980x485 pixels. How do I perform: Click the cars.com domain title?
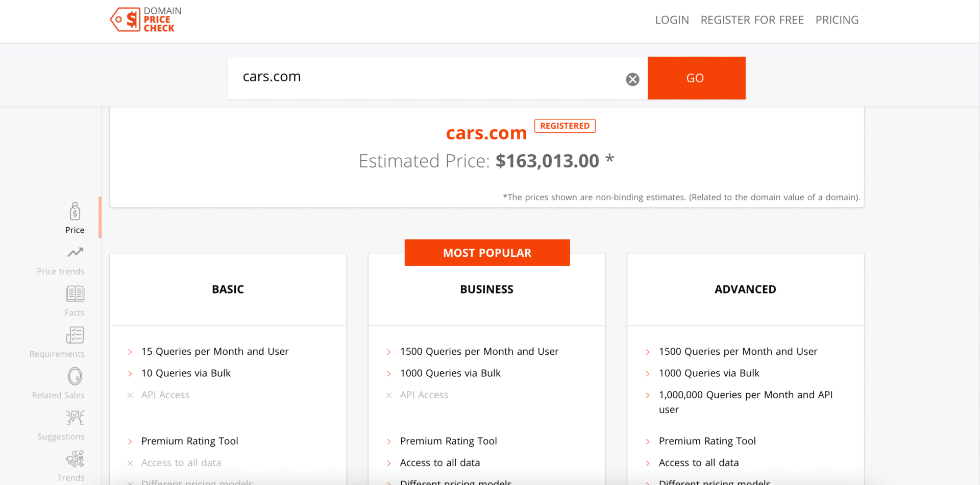coord(486,133)
